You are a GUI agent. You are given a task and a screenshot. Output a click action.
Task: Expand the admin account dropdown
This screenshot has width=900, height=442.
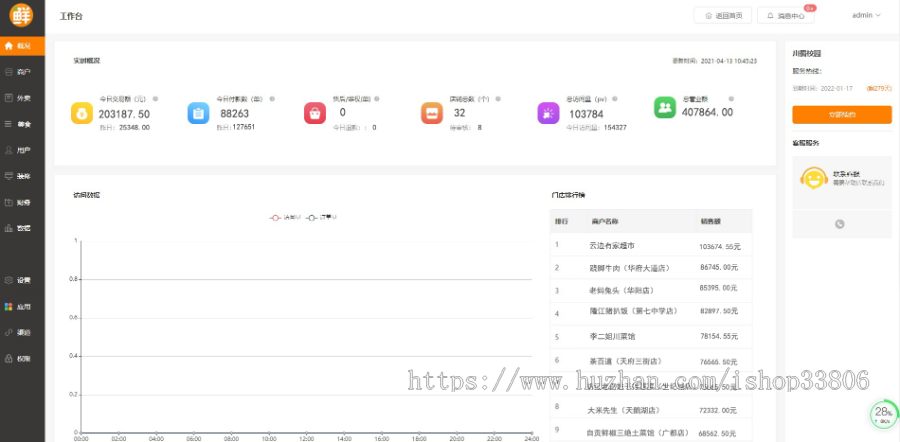(866, 15)
